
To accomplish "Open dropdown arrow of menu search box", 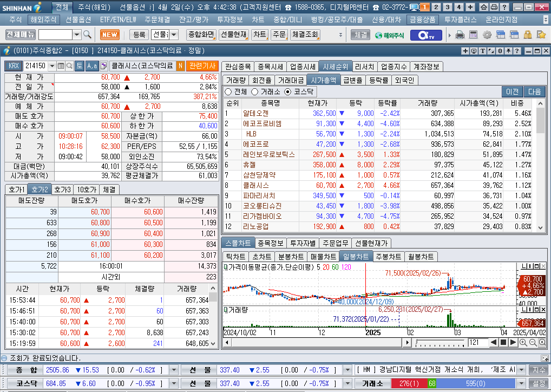I will (x=77, y=35).
